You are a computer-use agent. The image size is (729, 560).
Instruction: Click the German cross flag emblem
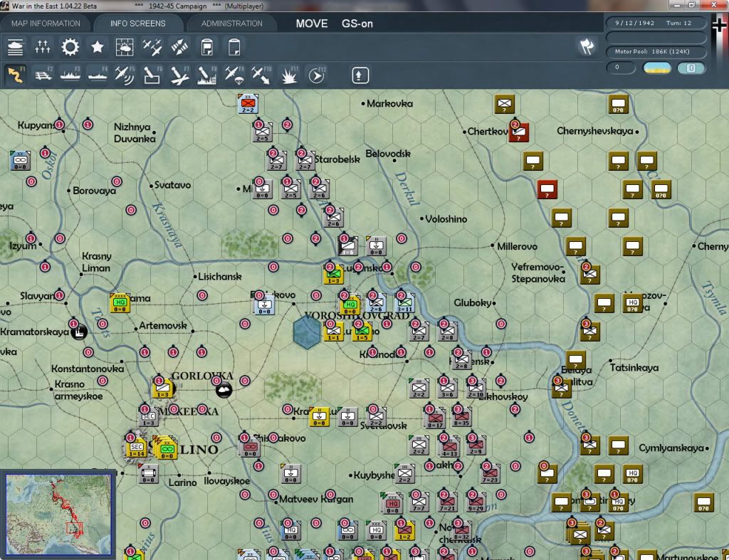[720, 24]
